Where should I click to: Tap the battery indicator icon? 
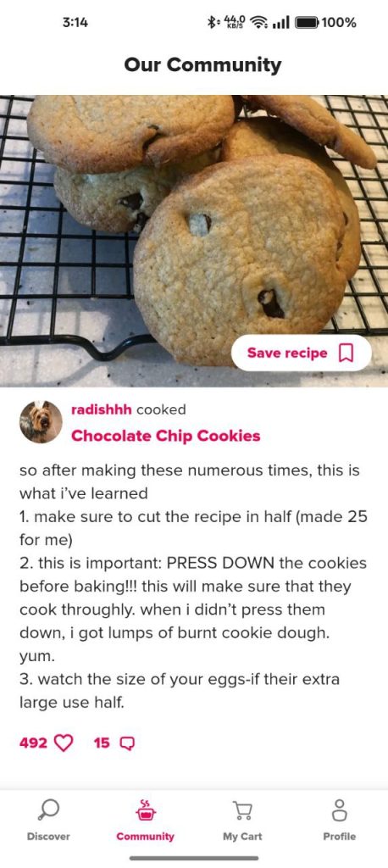pos(308,23)
